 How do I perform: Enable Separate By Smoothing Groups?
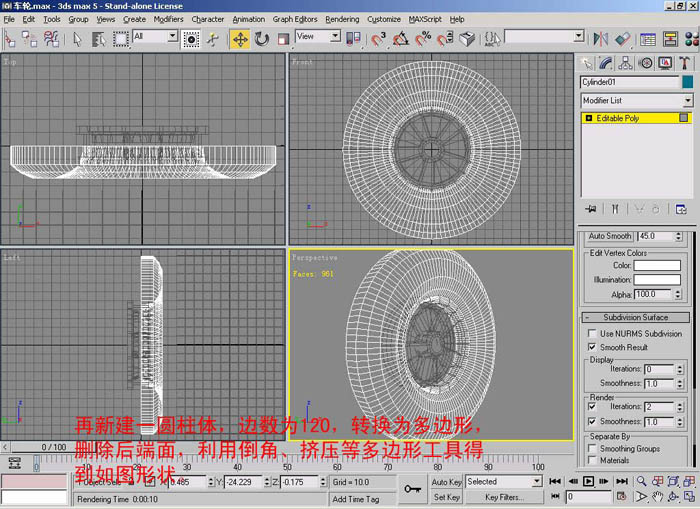[592, 448]
